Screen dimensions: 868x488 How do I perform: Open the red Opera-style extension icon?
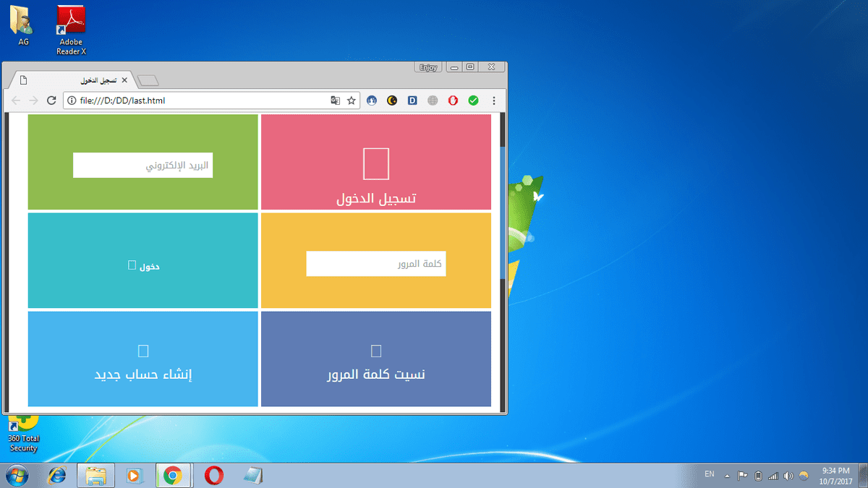tap(453, 100)
